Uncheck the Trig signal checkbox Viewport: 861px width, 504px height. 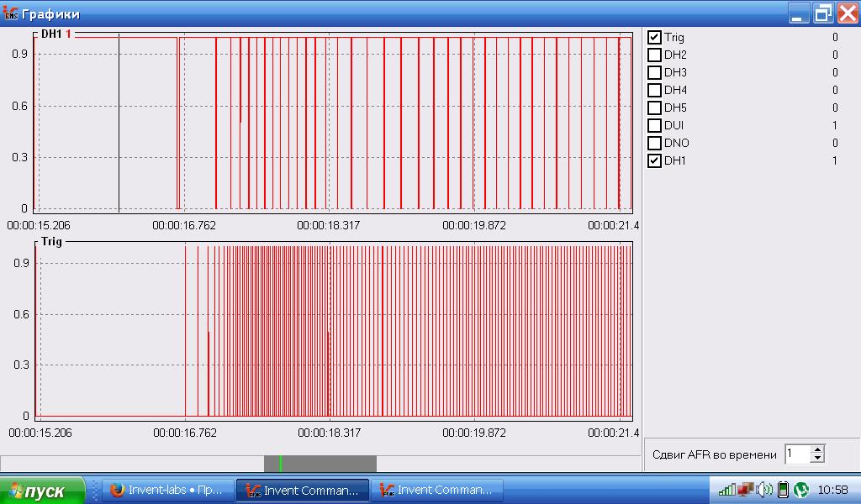tap(654, 37)
